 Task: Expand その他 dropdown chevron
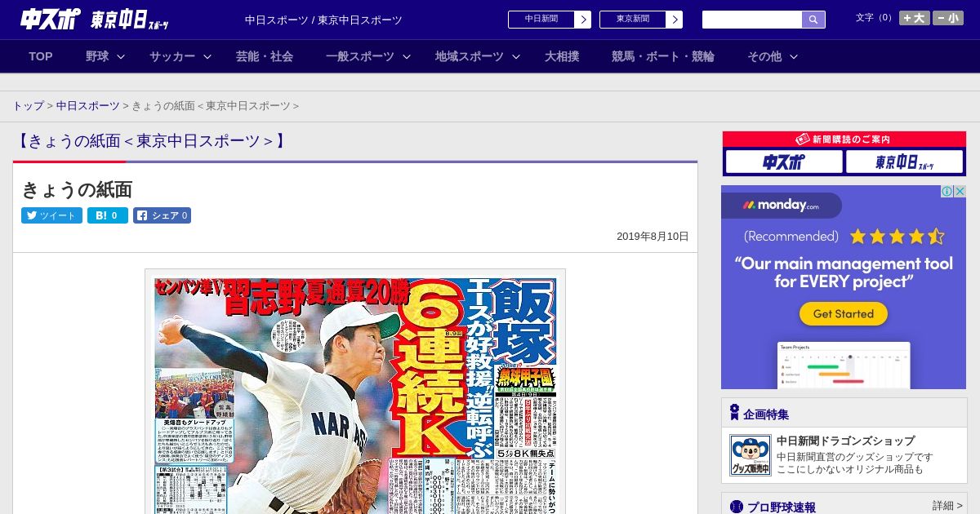794,56
